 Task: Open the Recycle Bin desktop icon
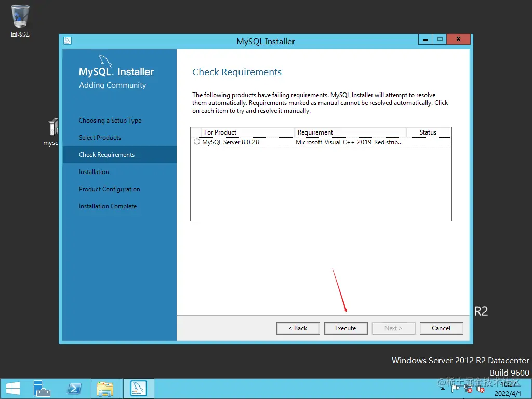tap(20, 21)
